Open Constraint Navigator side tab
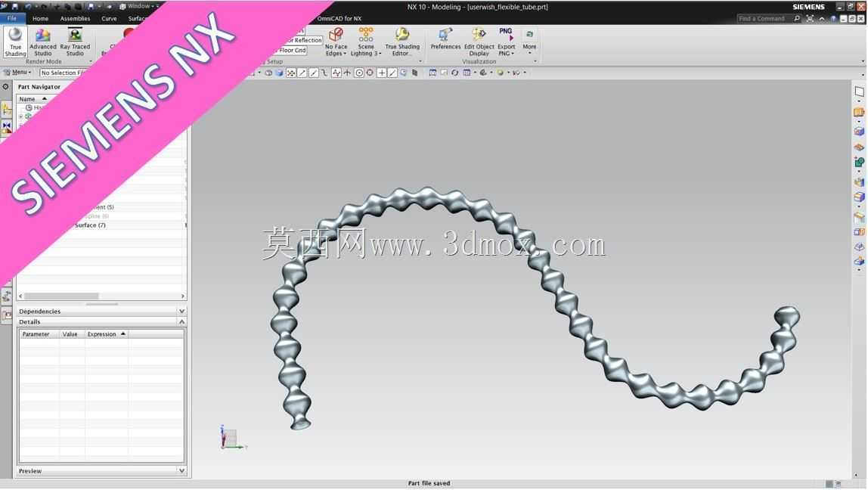The height and width of the screenshot is (490, 868). point(7,127)
